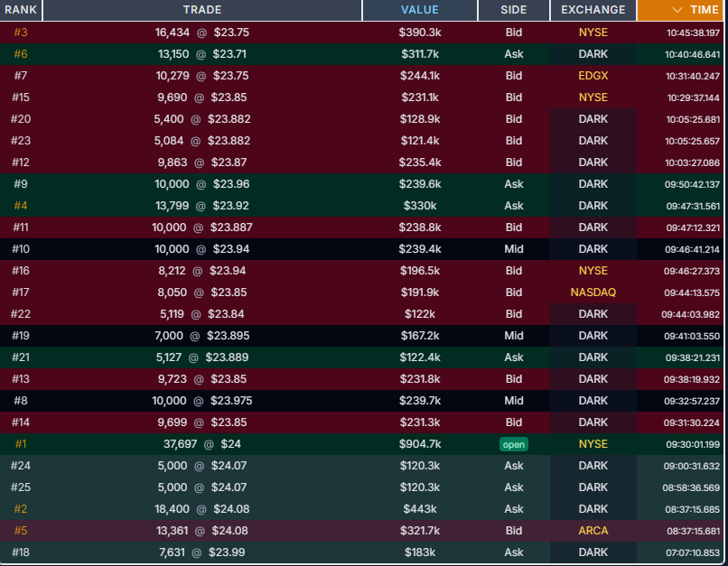Select trade 7,000 @ $23.895
Image resolution: width=728 pixels, height=566 pixels.
point(202,336)
